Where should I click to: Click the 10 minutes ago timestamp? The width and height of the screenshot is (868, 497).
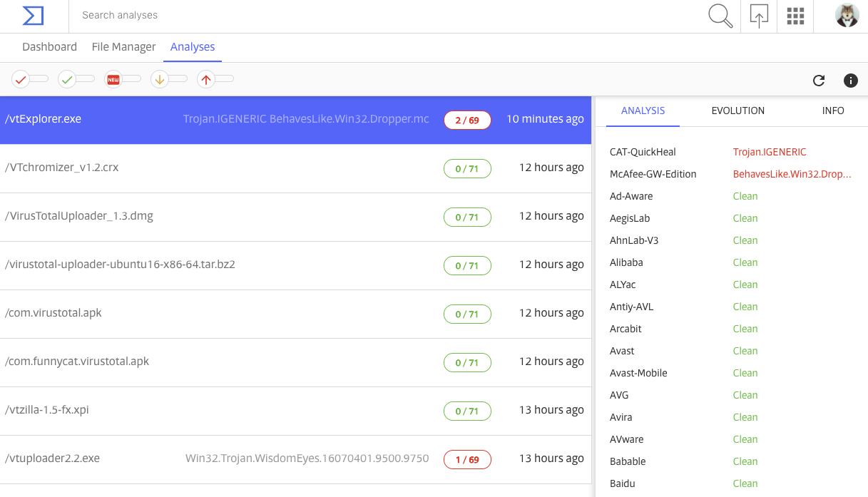pos(545,119)
